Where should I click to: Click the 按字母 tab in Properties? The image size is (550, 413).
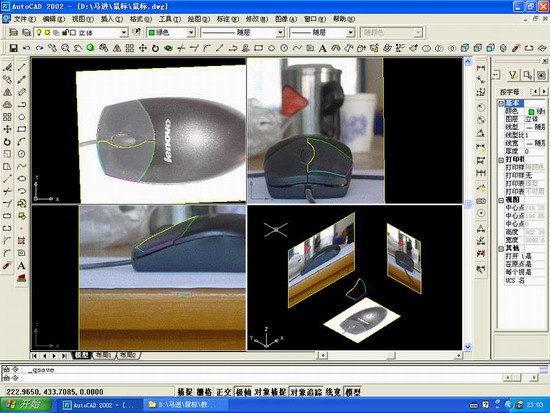pyautogui.click(x=509, y=92)
